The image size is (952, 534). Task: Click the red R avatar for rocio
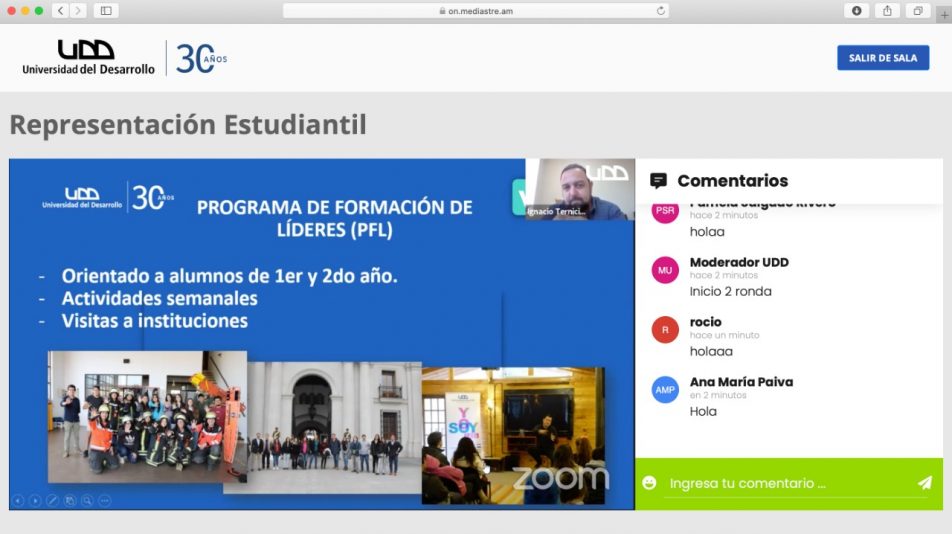pos(665,330)
